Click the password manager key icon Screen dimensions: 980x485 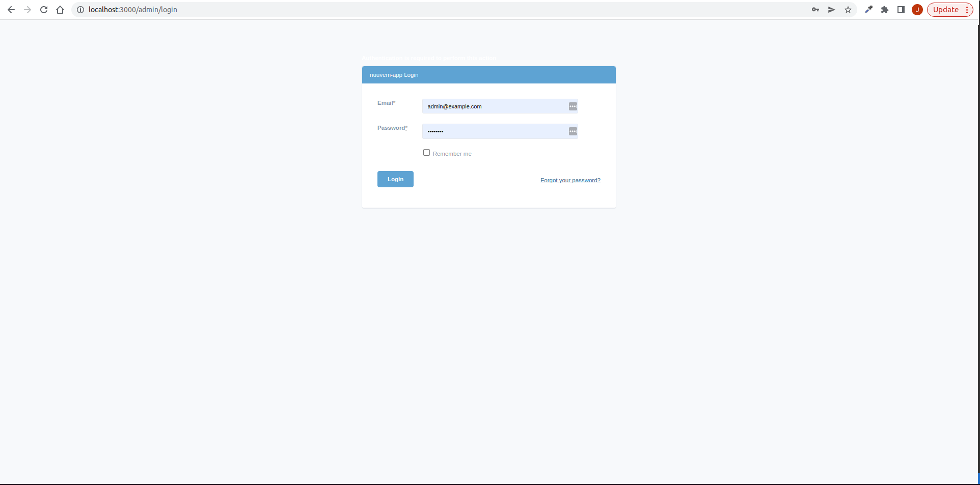coord(815,10)
